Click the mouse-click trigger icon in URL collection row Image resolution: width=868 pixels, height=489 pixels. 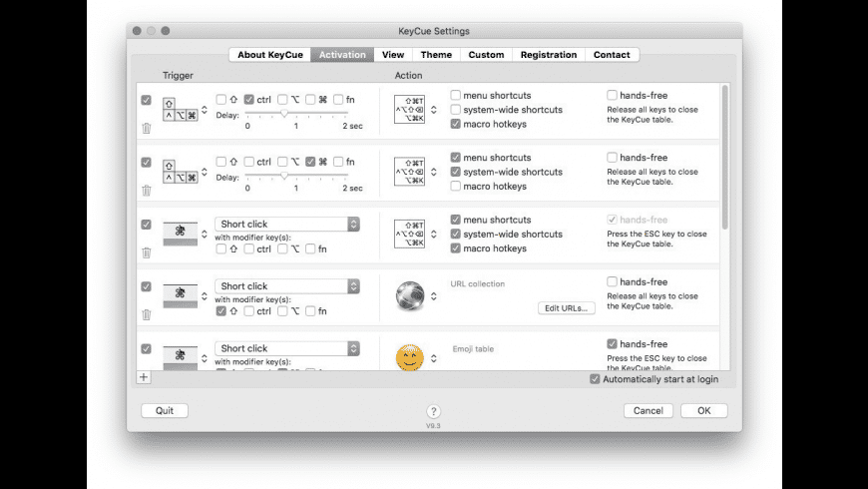[180, 295]
